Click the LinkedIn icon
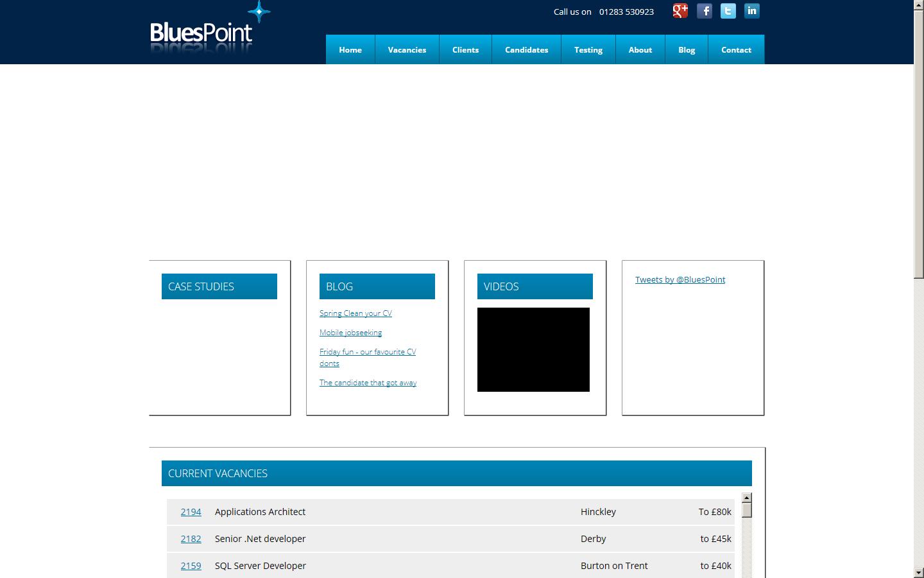924x578 pixels. click(751, 10)
